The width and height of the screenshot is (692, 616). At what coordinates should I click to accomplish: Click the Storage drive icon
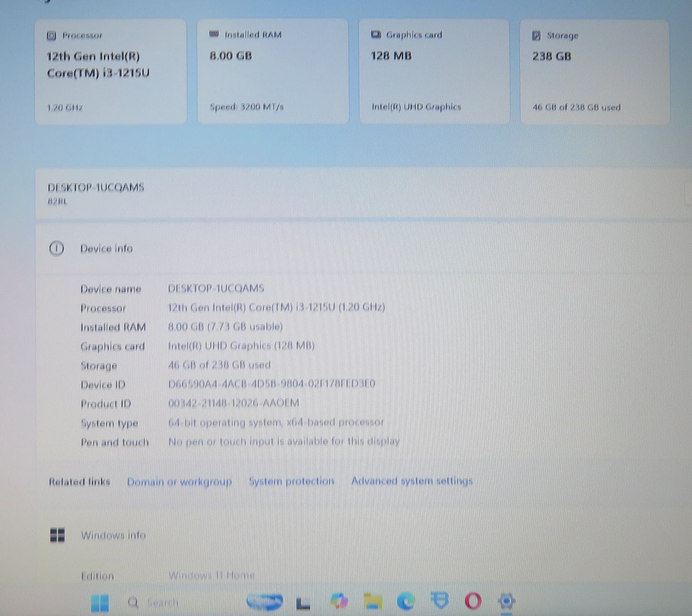click(536, 35)
